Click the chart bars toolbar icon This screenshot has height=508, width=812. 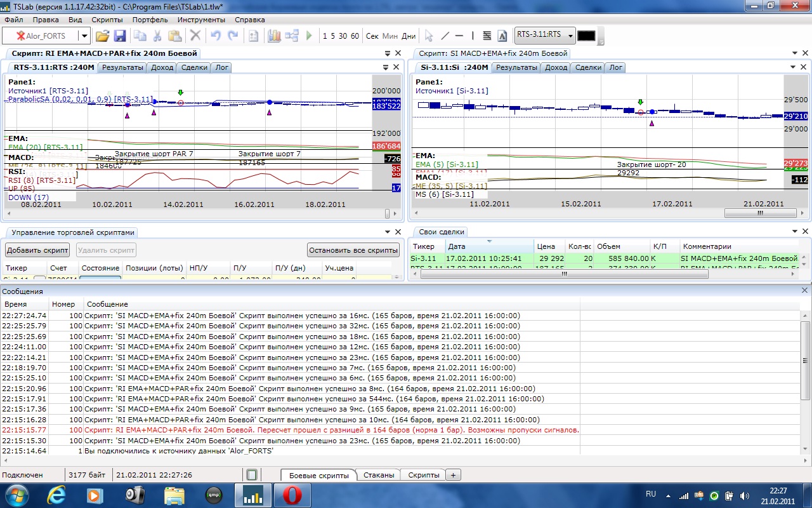pos(274,36)
